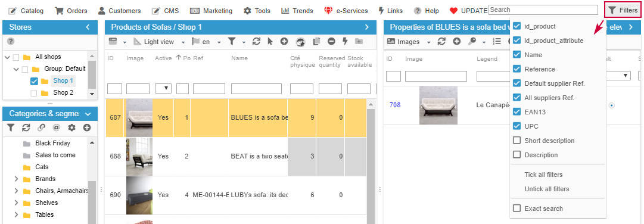Click the add category plus icon

pos(86,128)
